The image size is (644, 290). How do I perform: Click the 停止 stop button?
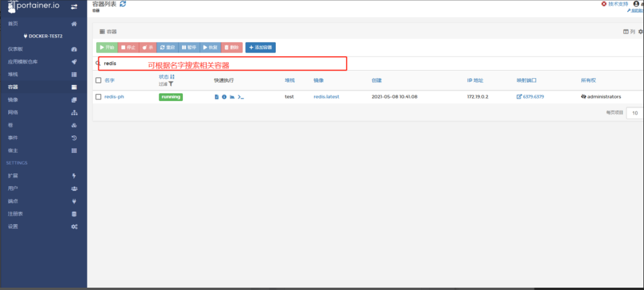(x=128, y=47)
